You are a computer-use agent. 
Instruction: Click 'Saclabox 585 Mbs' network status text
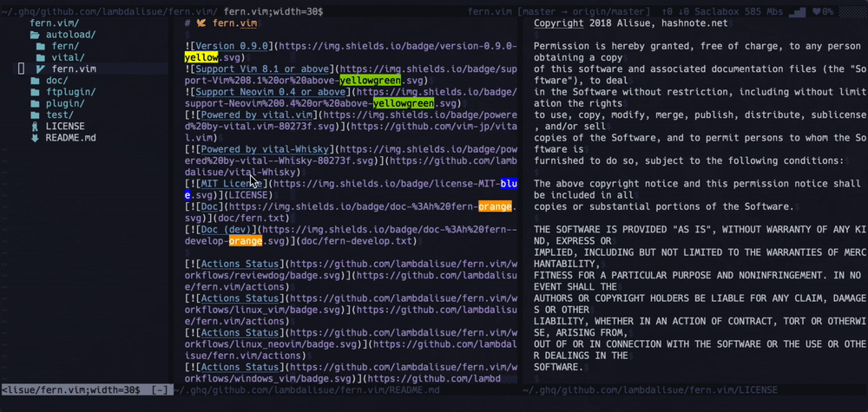click(739, 11)
